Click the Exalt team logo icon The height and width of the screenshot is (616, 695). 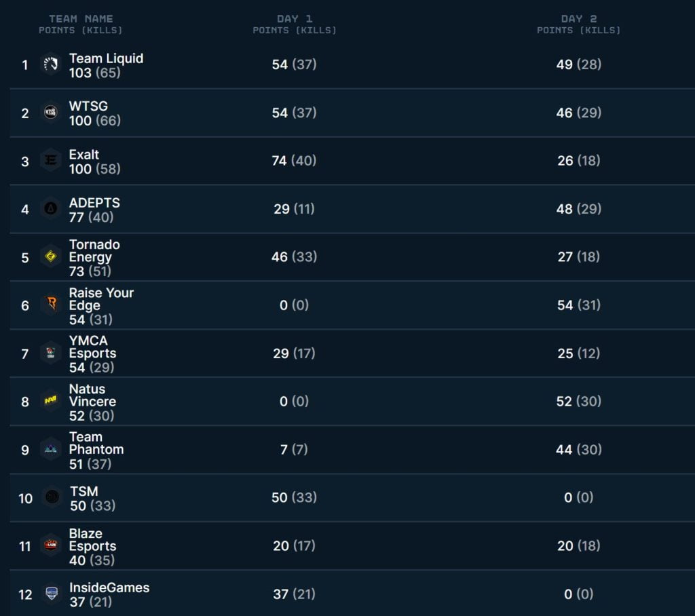click(x=51, y=161)
